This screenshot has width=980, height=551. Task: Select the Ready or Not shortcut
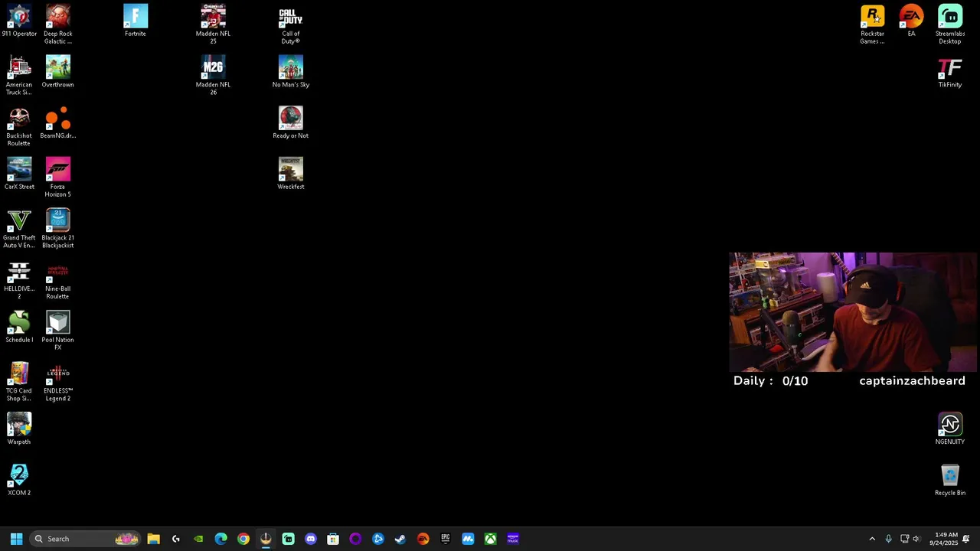click(x=291, y=123)
